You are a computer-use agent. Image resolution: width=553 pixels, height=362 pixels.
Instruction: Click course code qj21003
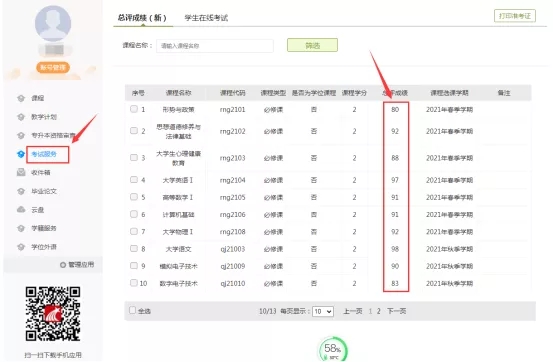(232, 249)
